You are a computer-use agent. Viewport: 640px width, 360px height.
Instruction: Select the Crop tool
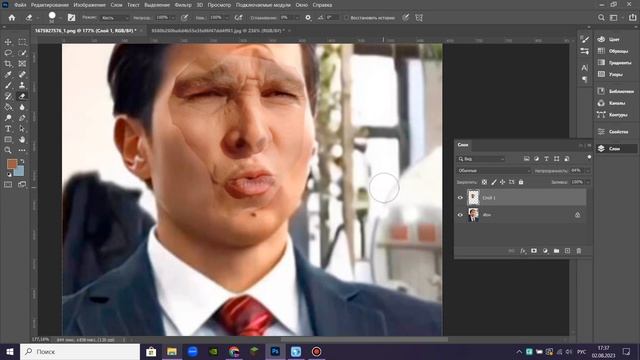[8, 64]
